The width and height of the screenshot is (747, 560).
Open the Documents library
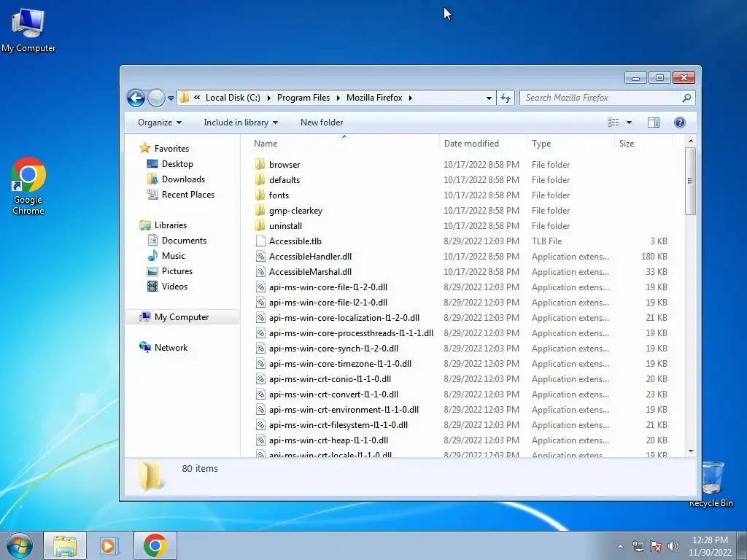(x=184, y=241)
